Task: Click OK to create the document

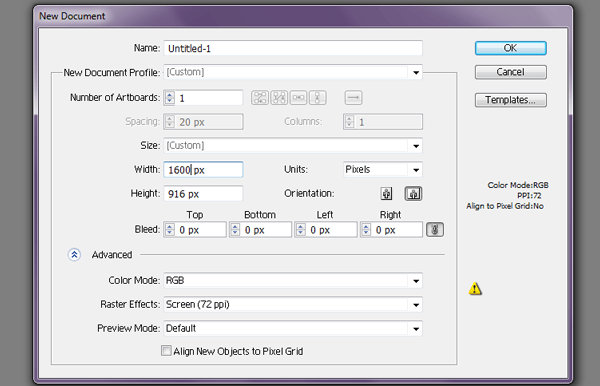Action: [510, 48]
